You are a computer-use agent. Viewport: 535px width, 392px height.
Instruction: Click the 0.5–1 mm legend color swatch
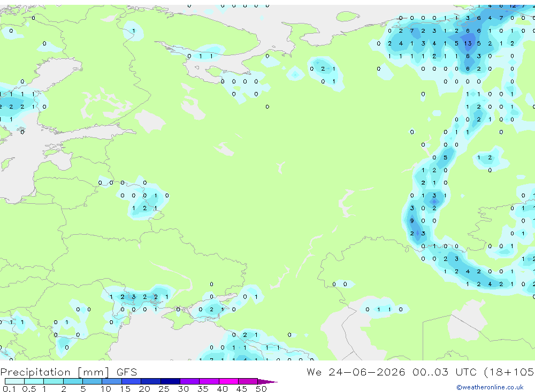[x=34, y=381]
